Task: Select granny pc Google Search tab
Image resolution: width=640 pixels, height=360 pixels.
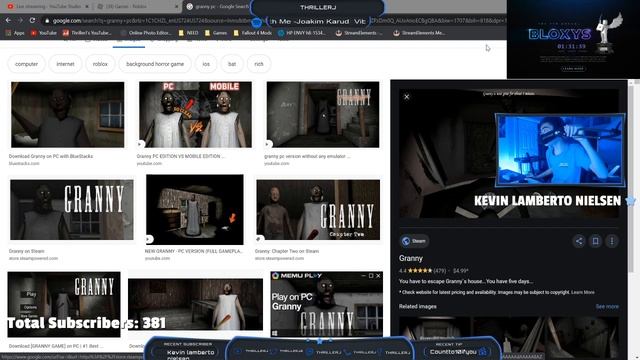Action: tap(217, 7)
